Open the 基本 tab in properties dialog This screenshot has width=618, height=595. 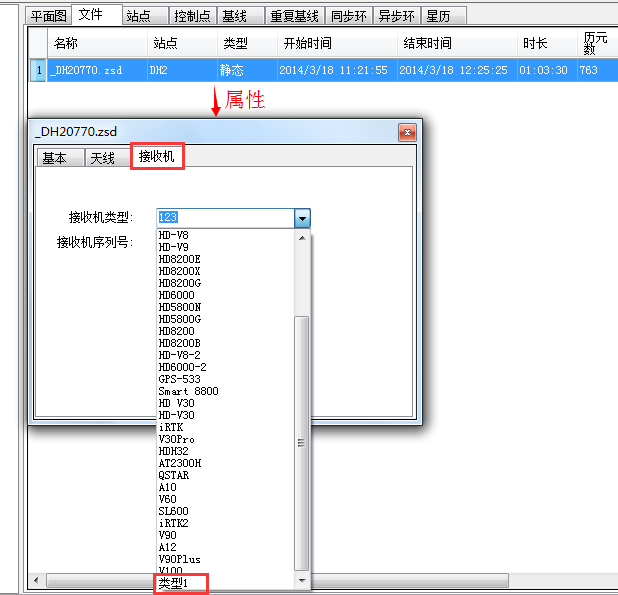[60, 158]
